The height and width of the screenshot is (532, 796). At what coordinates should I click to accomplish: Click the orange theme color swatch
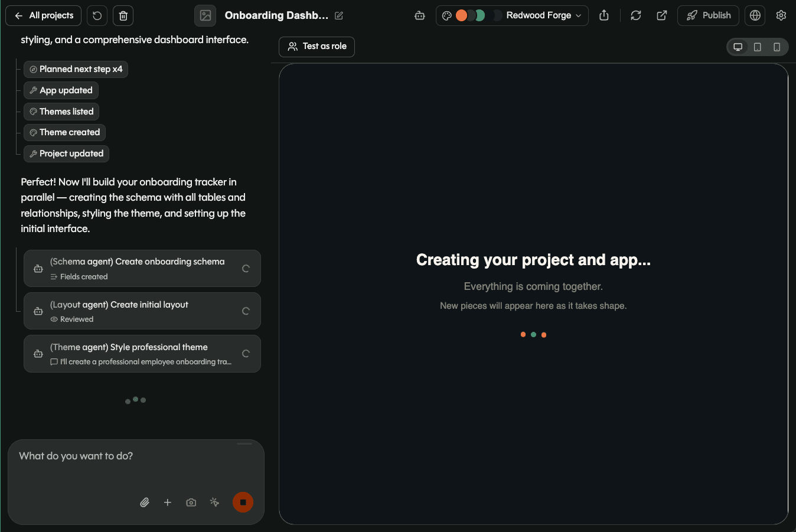462,15
